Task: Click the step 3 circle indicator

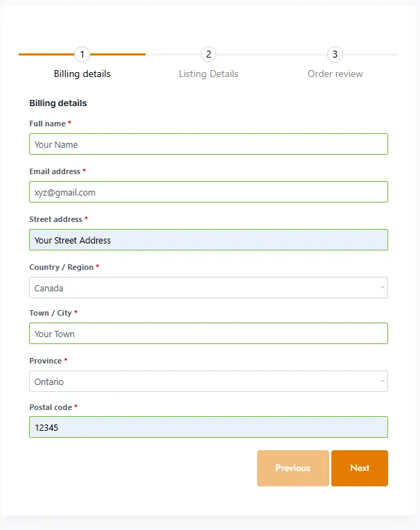Action: pos(335,54)
